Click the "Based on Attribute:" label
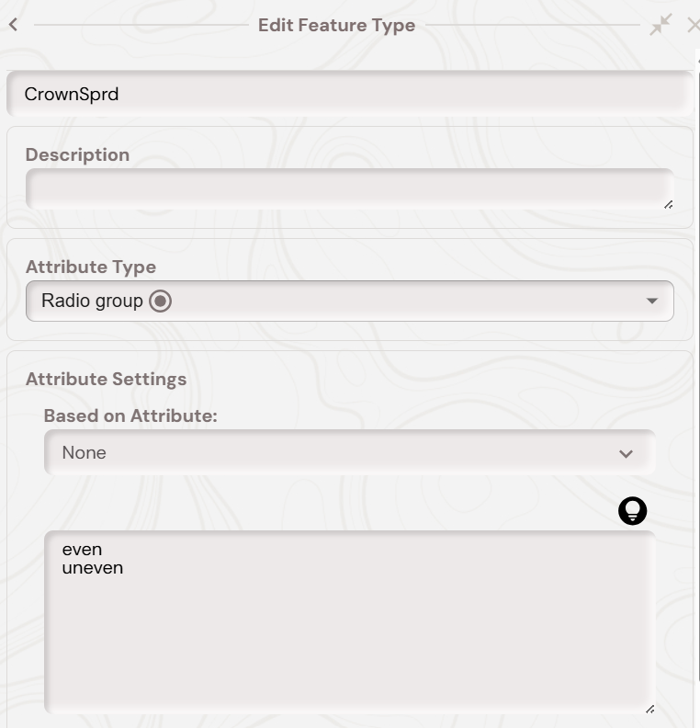This screenshot has width=700, height=728. pos(130,415)
